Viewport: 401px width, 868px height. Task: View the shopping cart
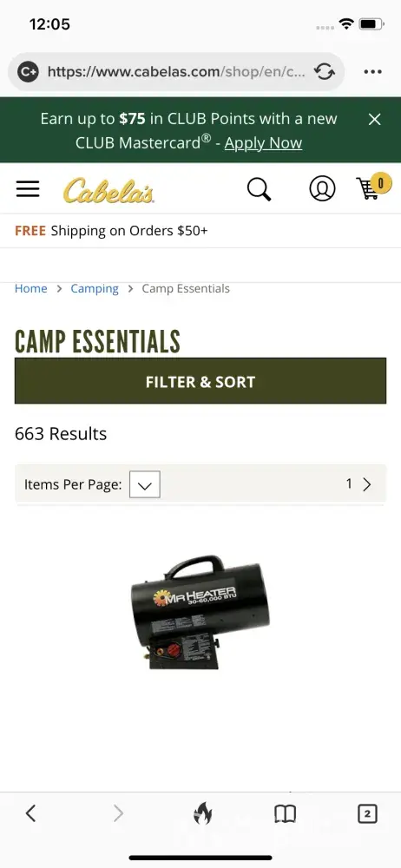[372, 187]
